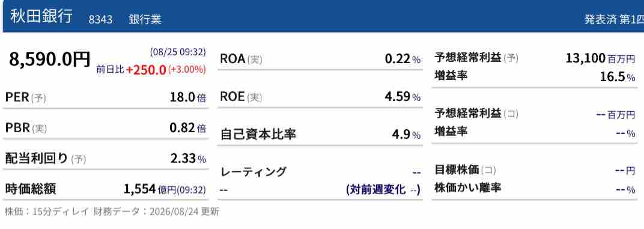Click the 2.33% dividend yield value

pos(189,158)
